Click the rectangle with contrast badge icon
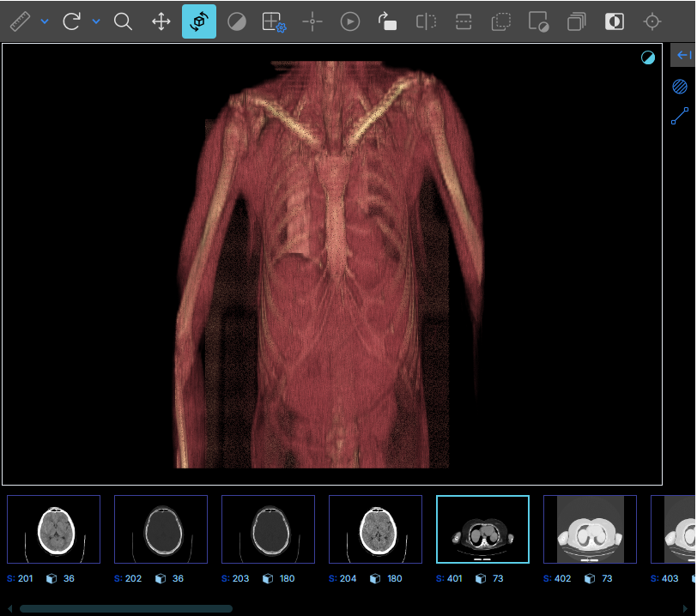Image resolution: width=697 pixels, height=616 pixels. coord(538,21)
